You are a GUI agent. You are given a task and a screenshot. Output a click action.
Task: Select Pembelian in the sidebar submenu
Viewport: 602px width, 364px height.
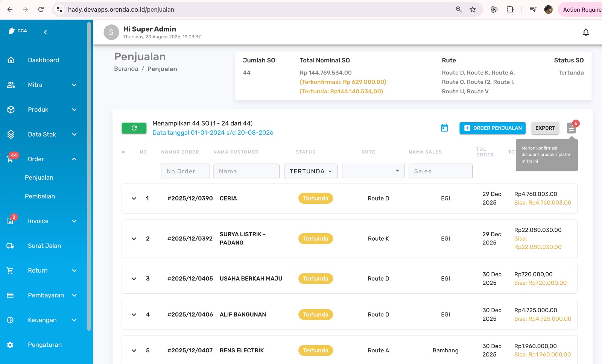(x=40, y=196)
